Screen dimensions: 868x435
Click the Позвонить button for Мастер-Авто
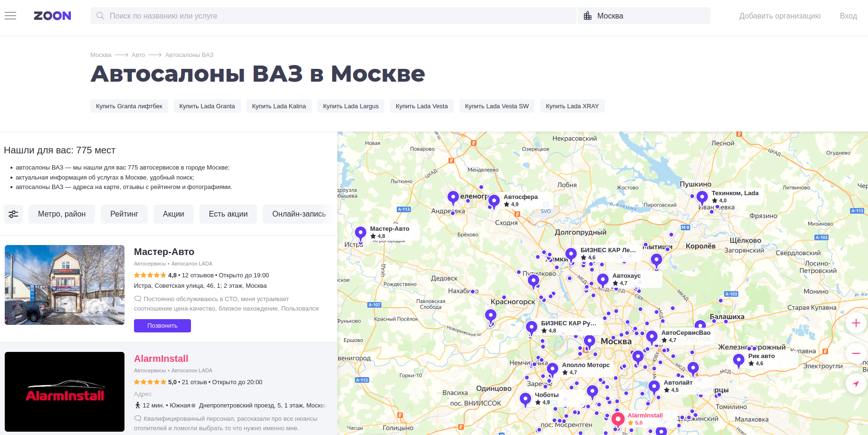click(x=162, y=326)
